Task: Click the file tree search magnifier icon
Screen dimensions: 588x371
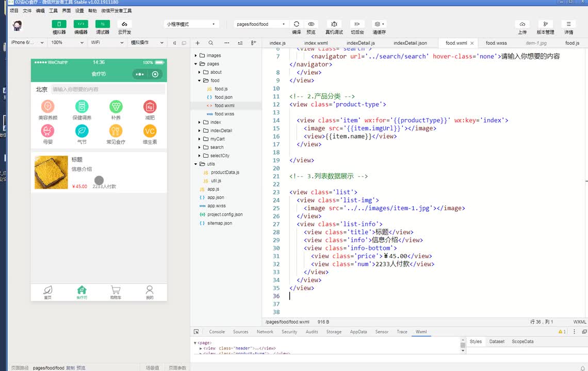Action: pyautogui.click(x=210, y=43)
